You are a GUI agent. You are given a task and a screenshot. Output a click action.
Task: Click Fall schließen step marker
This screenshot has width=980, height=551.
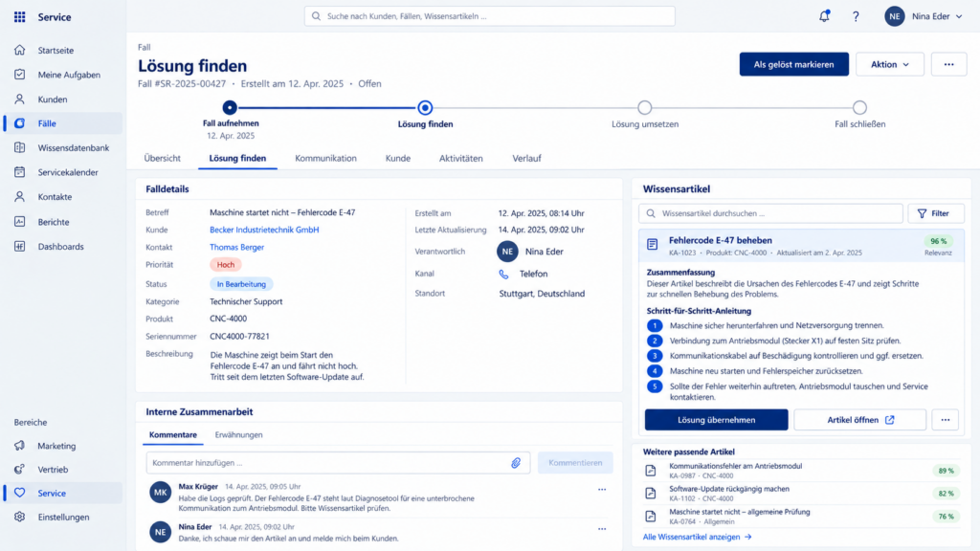click(x=859, y=107)
